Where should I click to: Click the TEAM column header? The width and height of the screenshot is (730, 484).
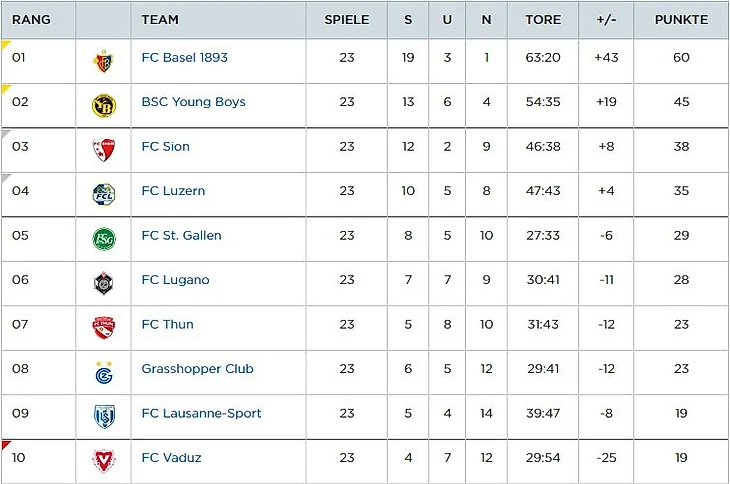pyautogui.click(x=160, y=20)
